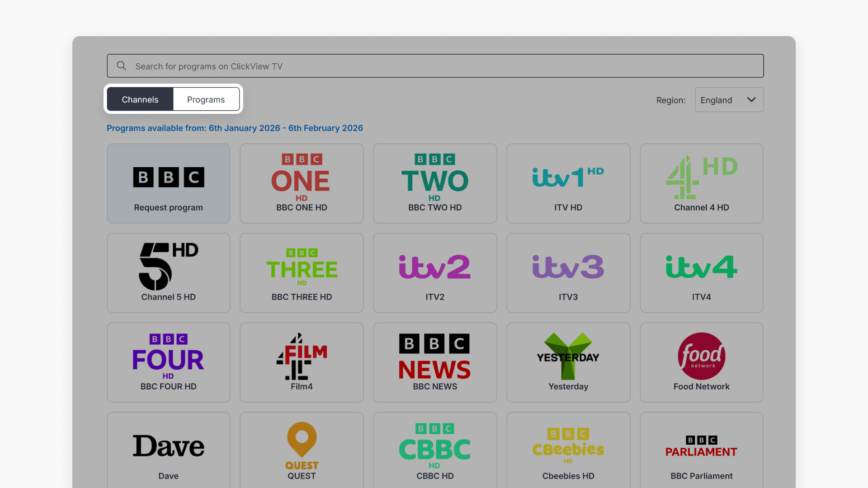Click the BBC Request program tile
Image resolution: width=868 pixels, height=488 pixels.
coord(168,183)
